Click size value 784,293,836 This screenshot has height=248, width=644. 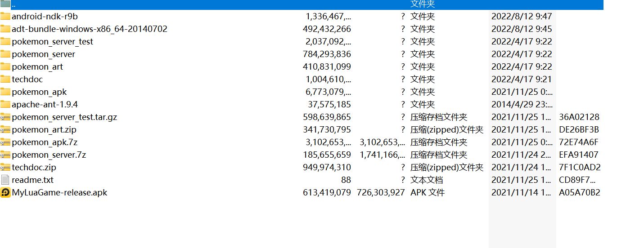[327, 54]
